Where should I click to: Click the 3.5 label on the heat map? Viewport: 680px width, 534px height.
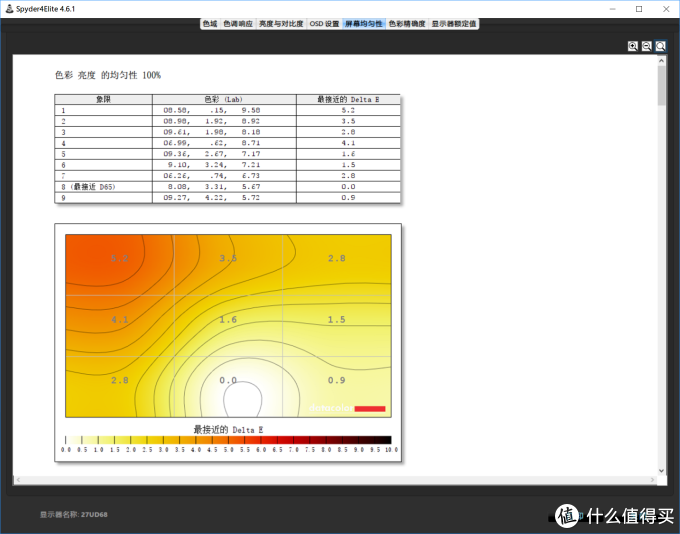(x=228, y=258)
